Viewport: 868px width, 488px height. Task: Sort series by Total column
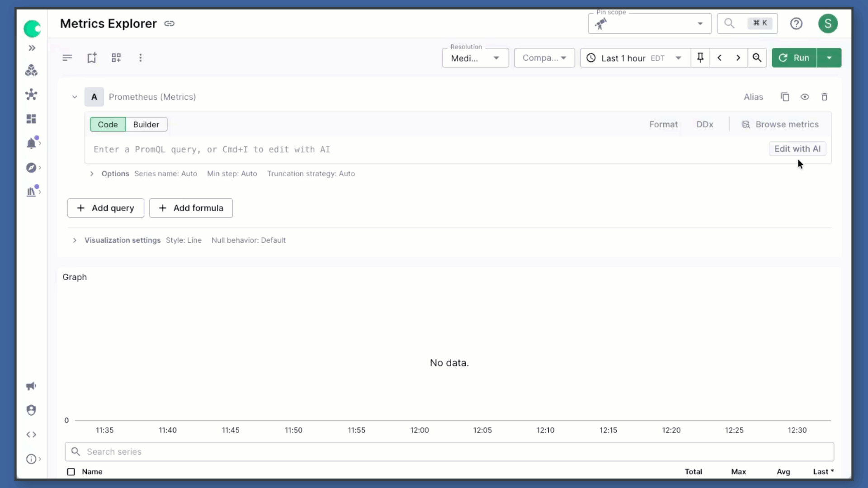[x=693, y=472]
